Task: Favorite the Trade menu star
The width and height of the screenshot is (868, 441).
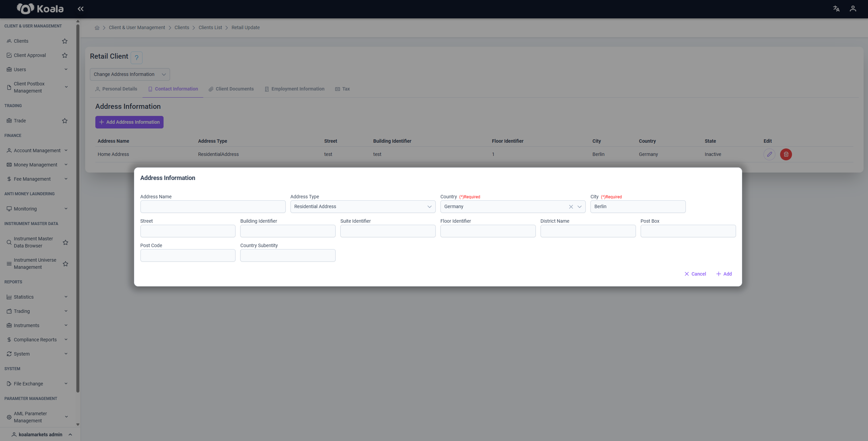Action: [x=65, y=121]
